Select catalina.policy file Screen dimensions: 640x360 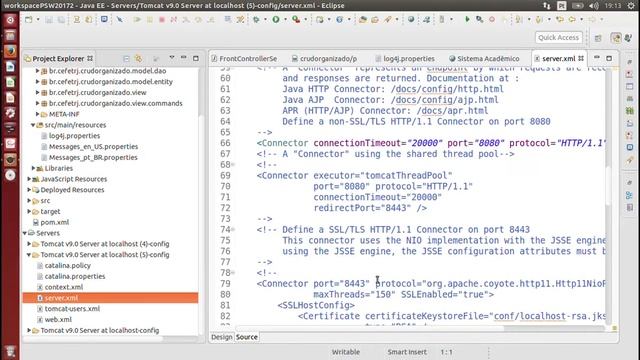coord(68,266)
